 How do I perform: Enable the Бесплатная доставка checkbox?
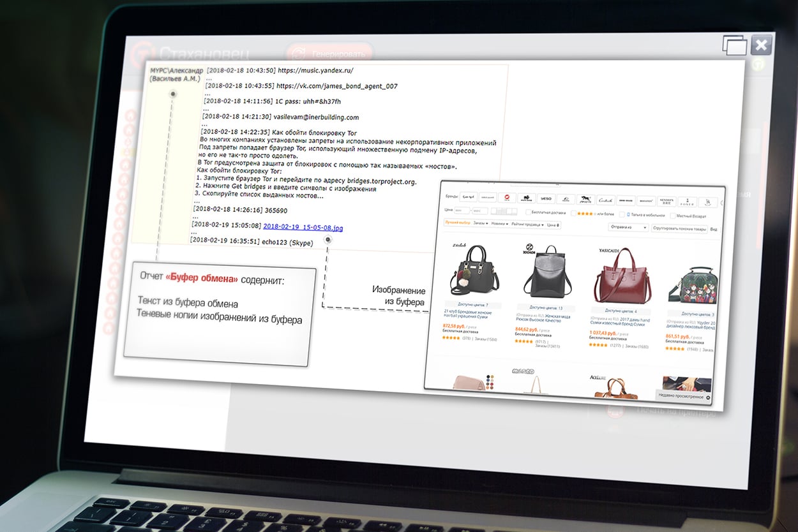pos(527,212)
